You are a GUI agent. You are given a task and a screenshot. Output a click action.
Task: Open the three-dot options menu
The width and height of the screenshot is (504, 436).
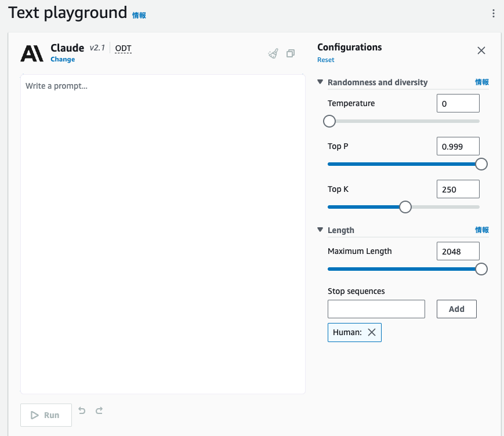(x=494, y=13)
